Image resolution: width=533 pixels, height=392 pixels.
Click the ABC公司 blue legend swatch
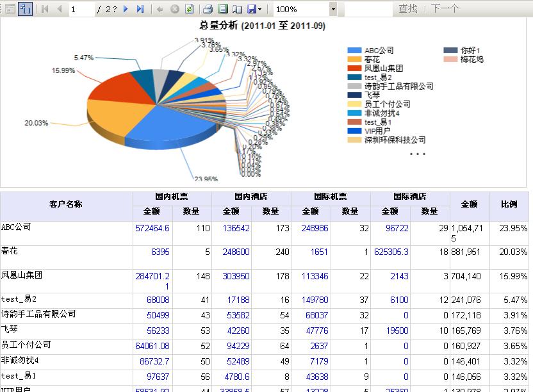[x=354, y=51]
